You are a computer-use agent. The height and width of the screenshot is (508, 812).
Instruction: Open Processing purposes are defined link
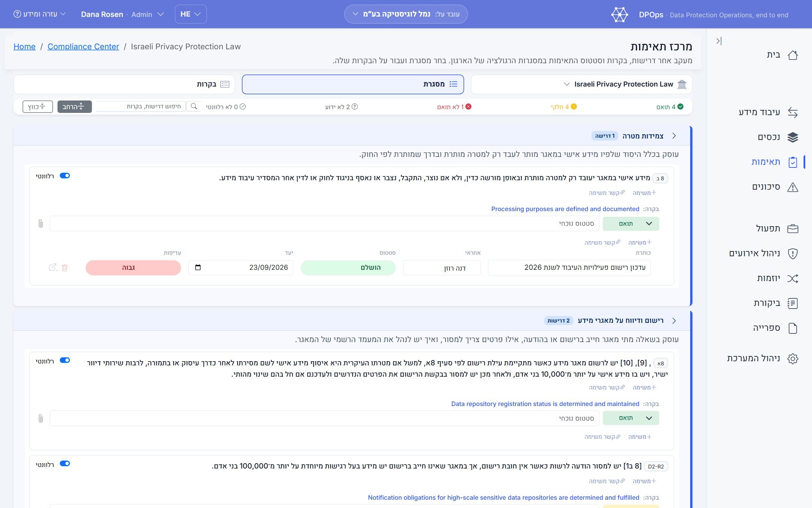[565, 209]
